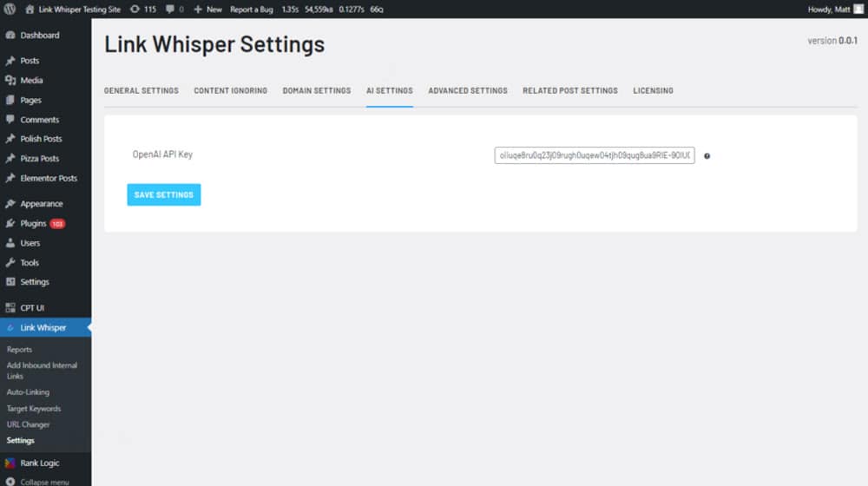Click Link Whisper Testing Site title
The width and height of the screenshot is (868, 486).
79,10
